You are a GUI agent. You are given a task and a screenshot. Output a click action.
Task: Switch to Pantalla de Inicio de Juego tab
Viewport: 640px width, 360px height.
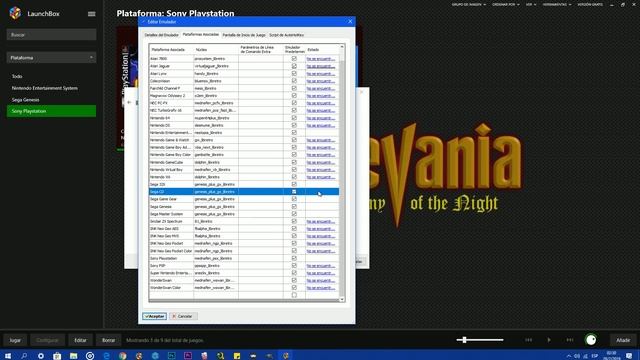(244, 35)
